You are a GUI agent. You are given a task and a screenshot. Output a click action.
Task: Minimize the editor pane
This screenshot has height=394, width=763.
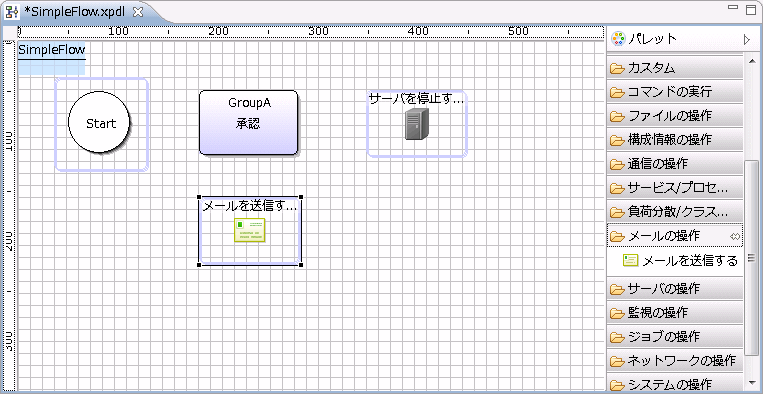(x=733, y=8)
